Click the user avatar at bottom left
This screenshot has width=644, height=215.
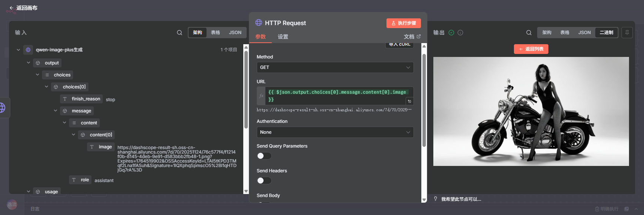point(12,205)
